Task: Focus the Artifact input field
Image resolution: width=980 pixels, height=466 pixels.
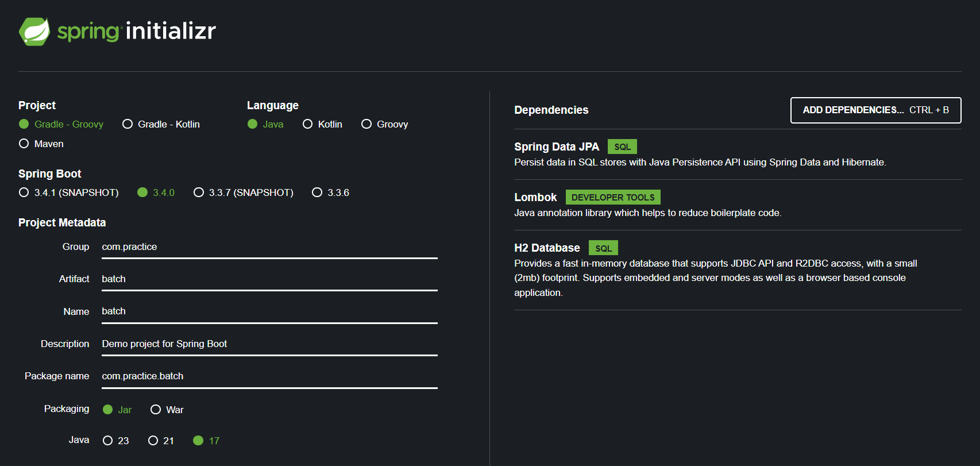Action: (269, 279)
